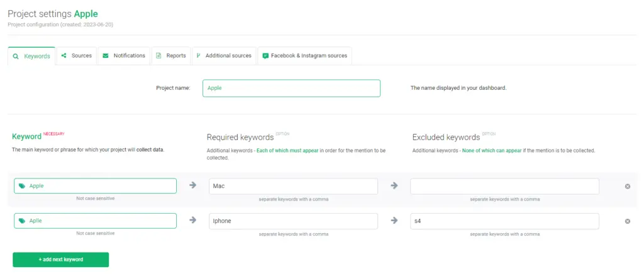Click the Project name input field
The image size is (644, 274).
291,88
